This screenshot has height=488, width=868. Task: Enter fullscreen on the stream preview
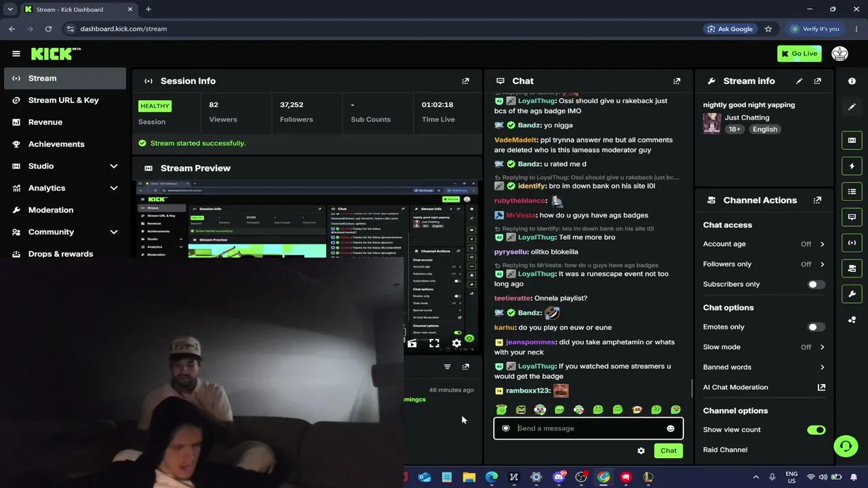click(x=434, y=344)
